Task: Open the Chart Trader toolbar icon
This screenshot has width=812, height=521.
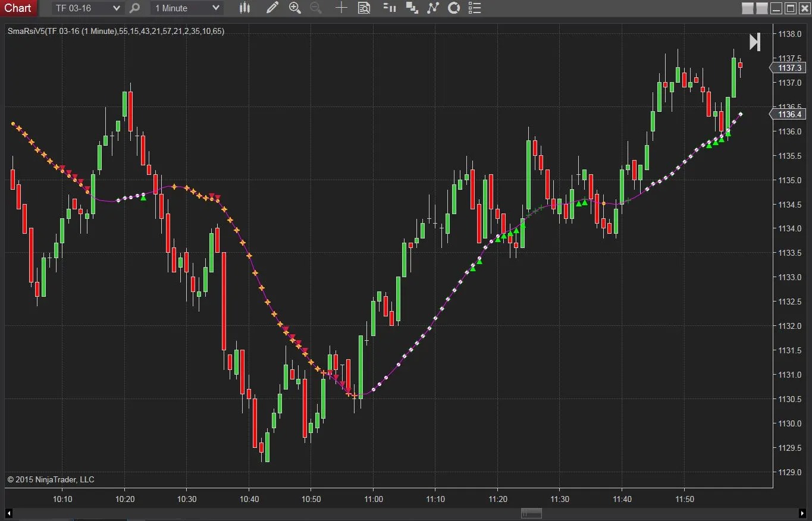Action: point(390,8)
